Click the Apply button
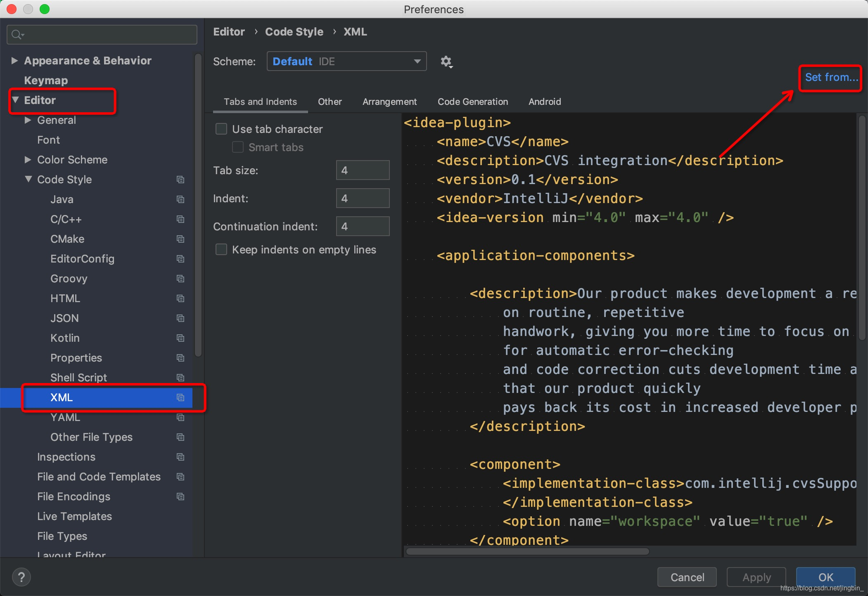Screen dimensions: 868x596 (x=757, y=577)
